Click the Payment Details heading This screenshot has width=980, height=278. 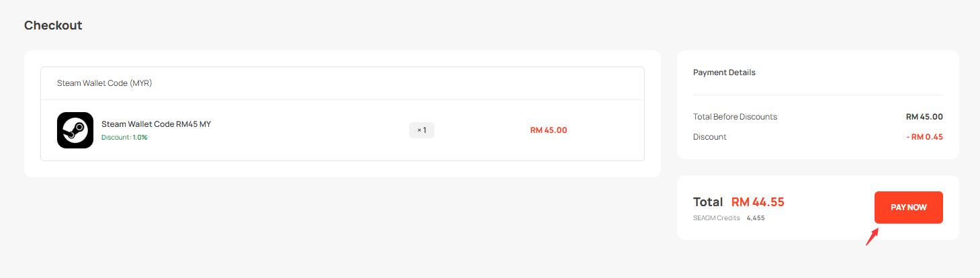724,73
